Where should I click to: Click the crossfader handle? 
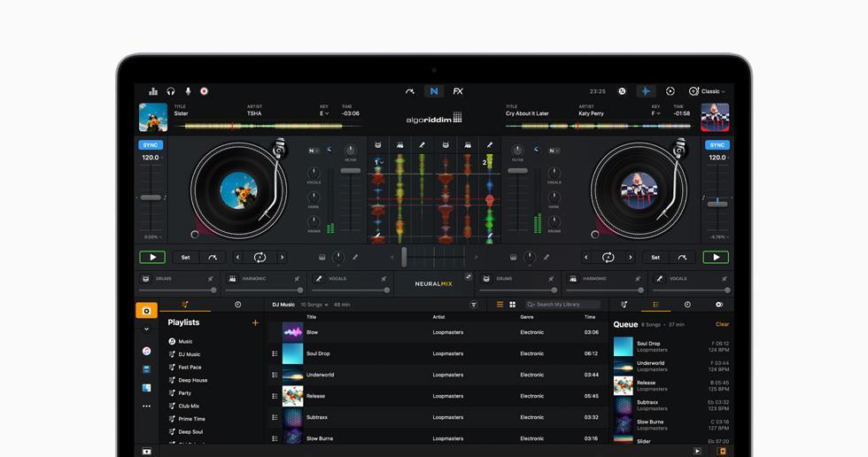tap(404, 257)
